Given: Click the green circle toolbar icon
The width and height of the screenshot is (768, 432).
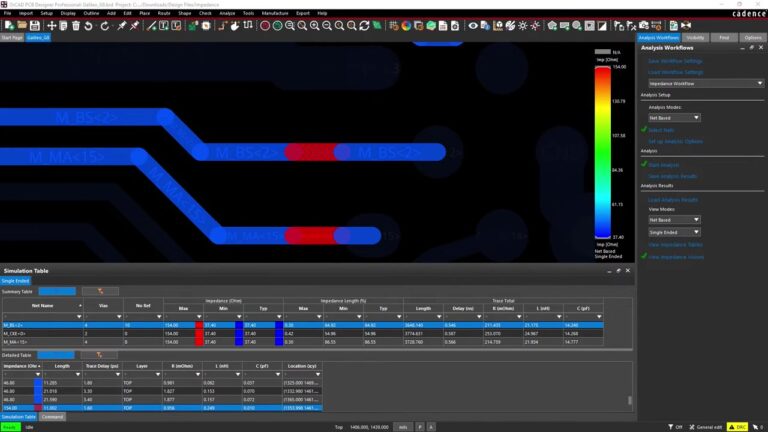Looking at the screenshot, I should coord(277,25).
